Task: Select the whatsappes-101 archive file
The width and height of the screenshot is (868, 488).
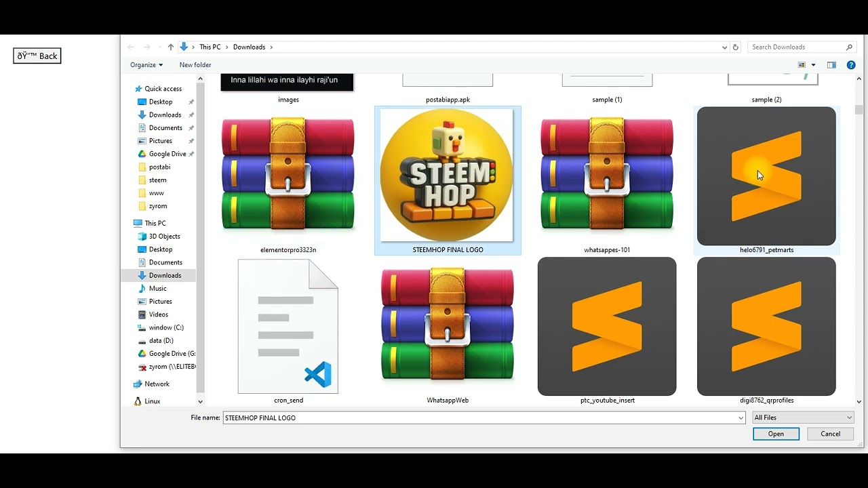Action: [x=607, y=180]
